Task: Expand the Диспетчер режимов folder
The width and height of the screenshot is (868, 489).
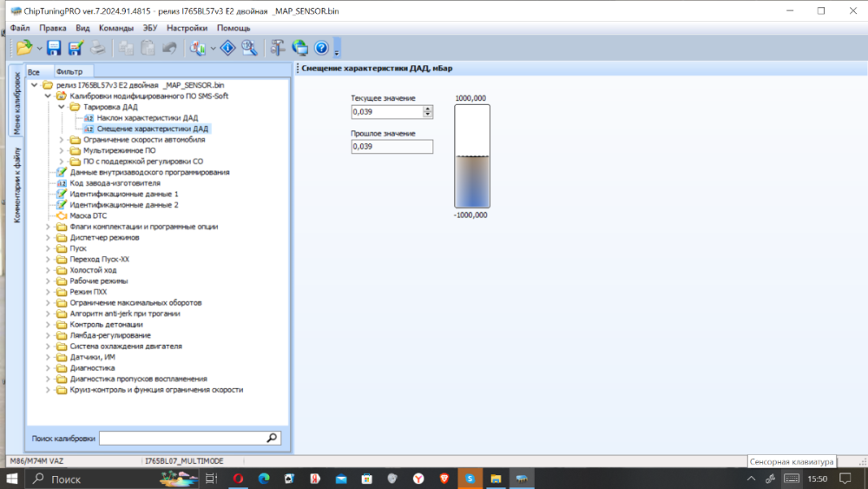Action: [48, 238]
